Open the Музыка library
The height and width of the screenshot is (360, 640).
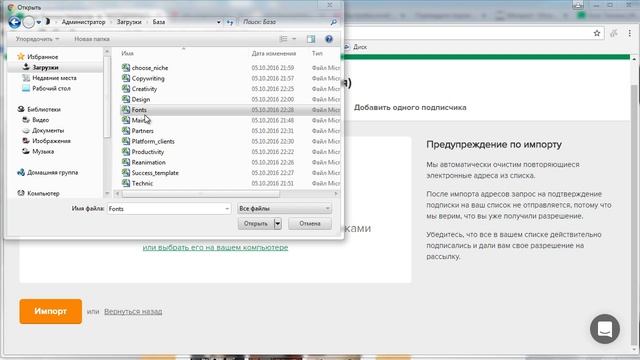43,151
